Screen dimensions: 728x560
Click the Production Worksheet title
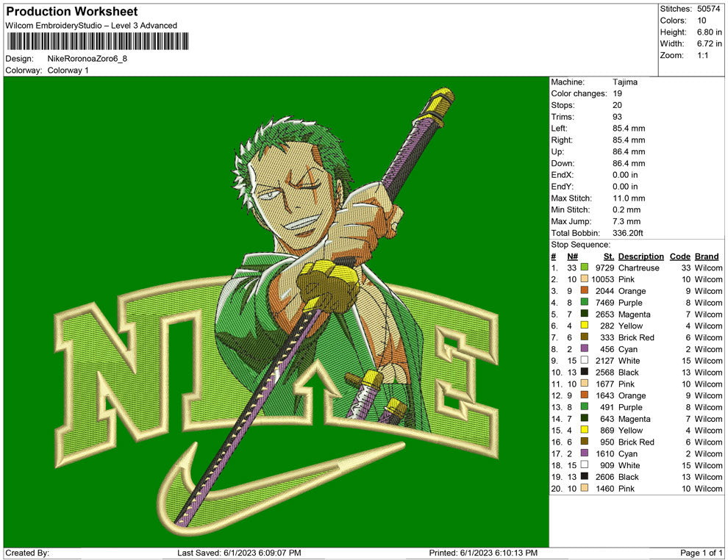72,12
